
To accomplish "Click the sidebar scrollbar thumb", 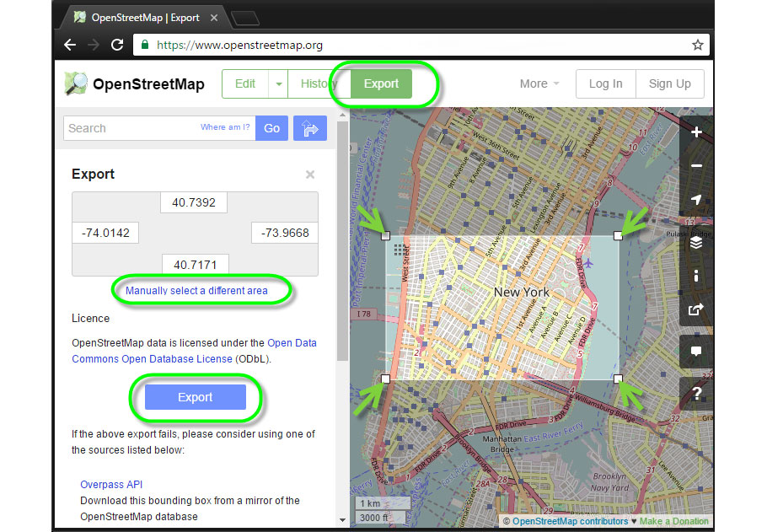I will point(342,241).
